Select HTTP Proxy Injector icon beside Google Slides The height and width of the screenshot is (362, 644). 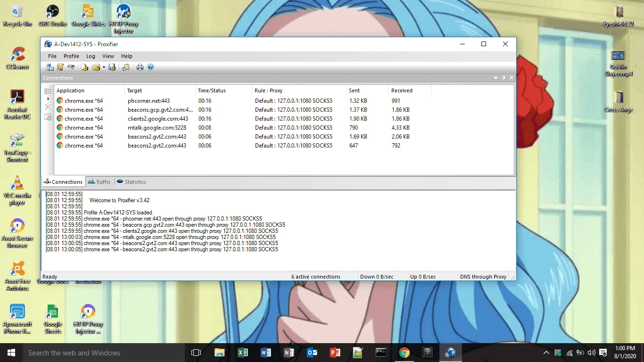(124, 19)
